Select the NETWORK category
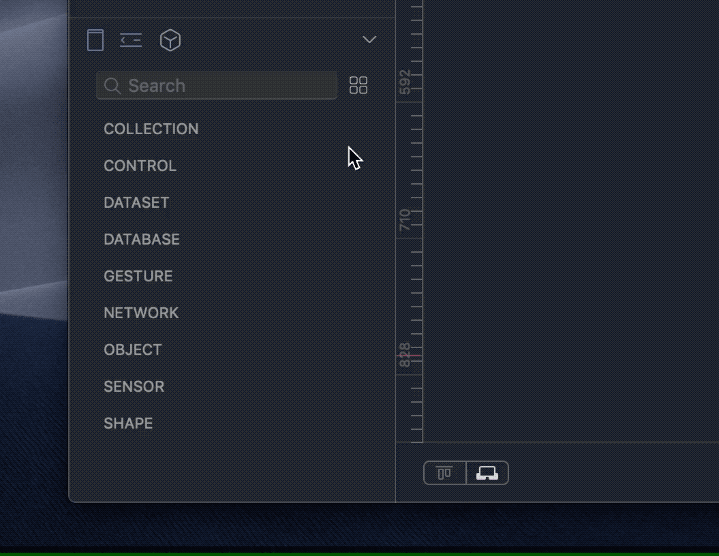Viewport: 719px width, 556px height. 141,313
